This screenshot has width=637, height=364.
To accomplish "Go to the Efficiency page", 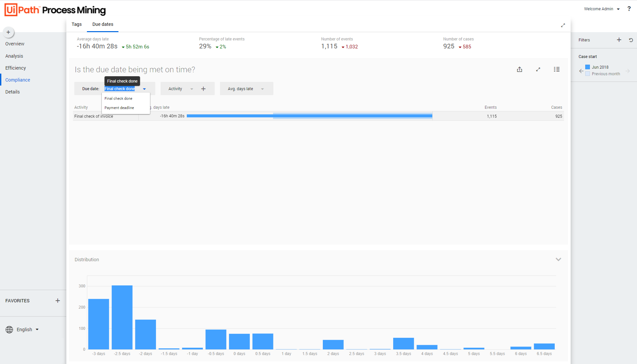I will pyautogui.click(x=16, y=68).
